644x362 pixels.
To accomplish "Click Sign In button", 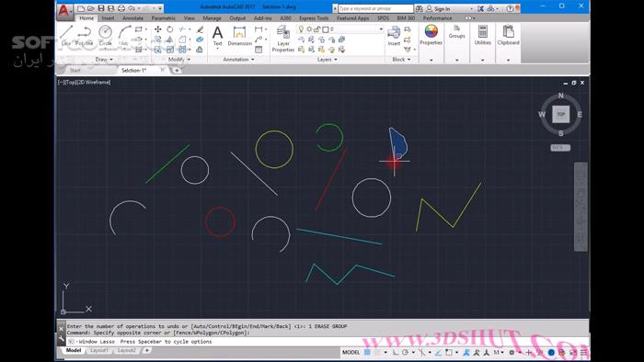I will point(438,8).
